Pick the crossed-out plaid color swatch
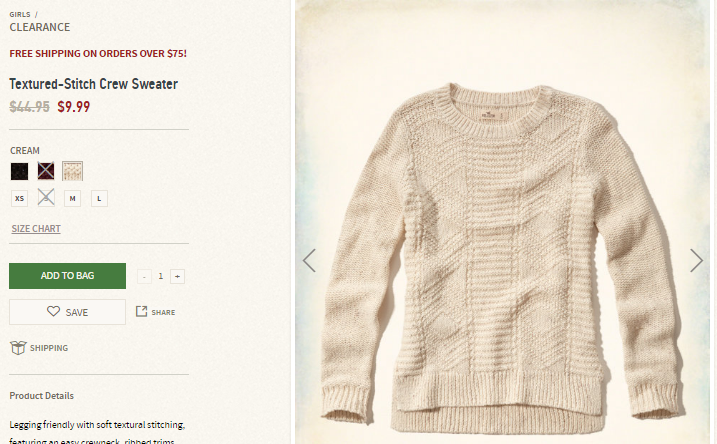 click(46, 171)
